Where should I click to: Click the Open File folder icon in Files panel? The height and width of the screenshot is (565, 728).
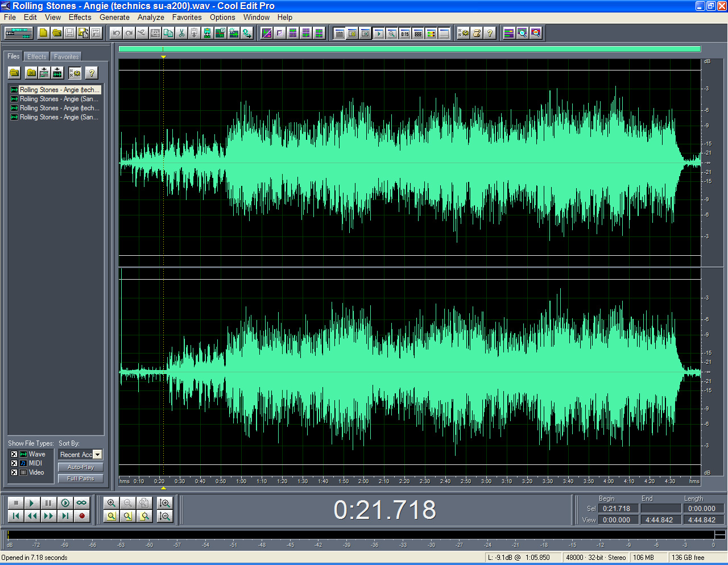14,73
